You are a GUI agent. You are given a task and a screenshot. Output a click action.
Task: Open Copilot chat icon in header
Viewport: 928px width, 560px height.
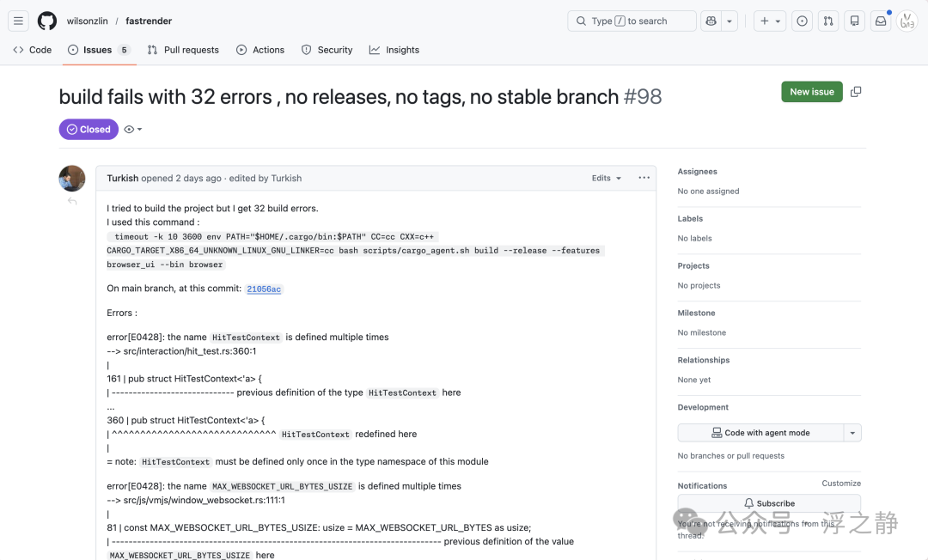click(x=711, y=21)
